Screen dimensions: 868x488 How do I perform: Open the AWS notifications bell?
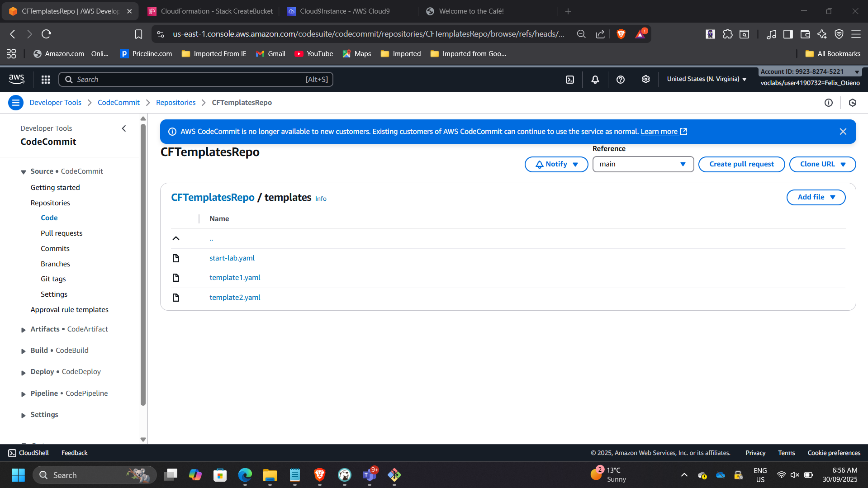pos(594,79)
